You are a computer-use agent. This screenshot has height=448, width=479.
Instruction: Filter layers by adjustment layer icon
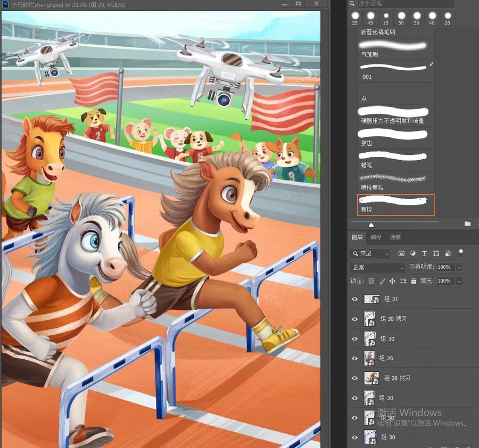[x=412, y=253]
